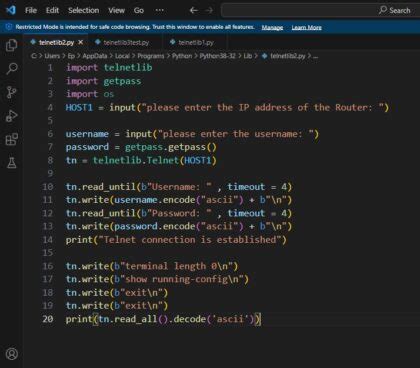This screenshot has width=420, height=368.
Task: Click the Manage link in the banner
Action: coord(272,27)
